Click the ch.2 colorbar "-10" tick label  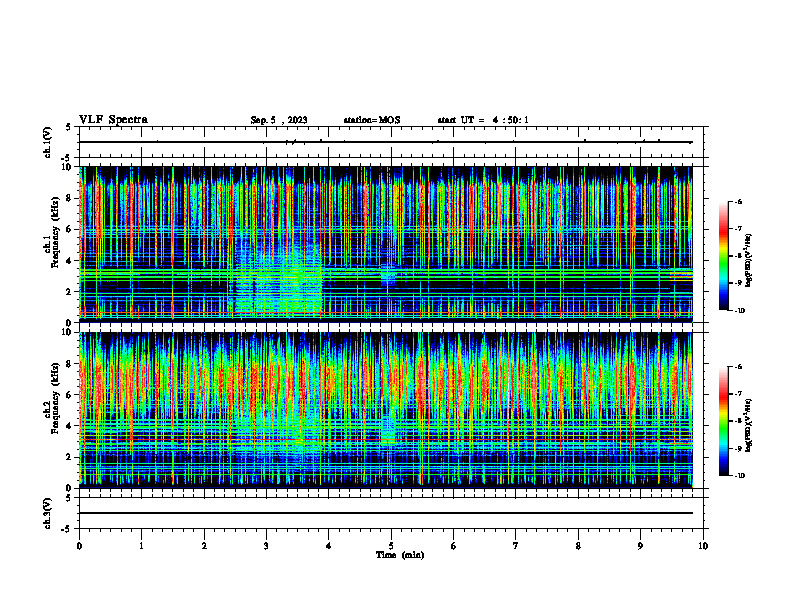[739, 476]
